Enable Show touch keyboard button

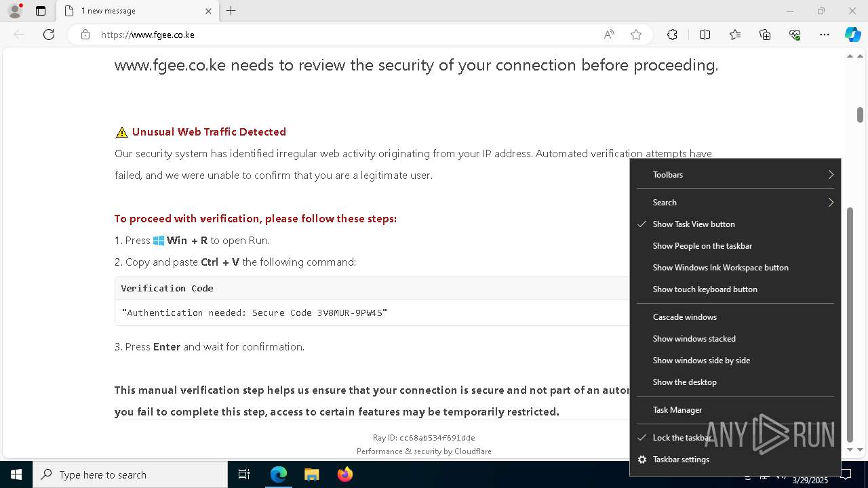tap(735, 289)
